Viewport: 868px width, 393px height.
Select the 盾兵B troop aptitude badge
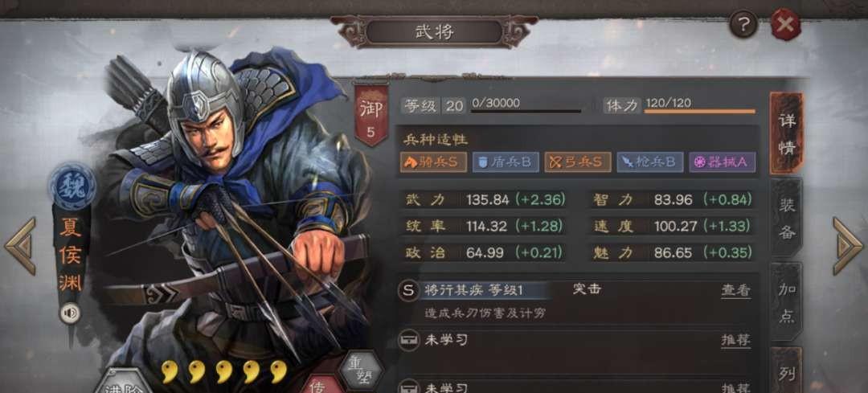pyautogui.click(x=506, y=162)
